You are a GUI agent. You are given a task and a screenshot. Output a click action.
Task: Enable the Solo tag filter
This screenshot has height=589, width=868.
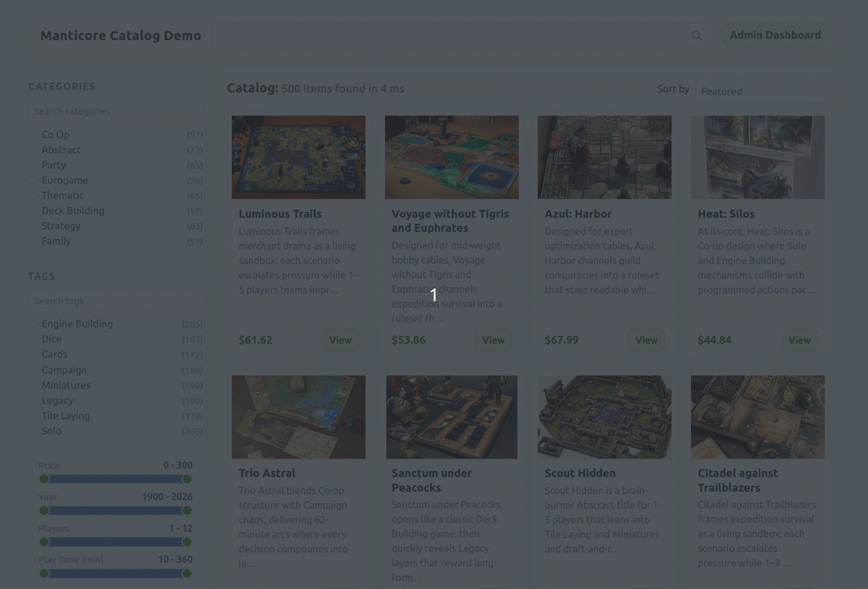32,430
